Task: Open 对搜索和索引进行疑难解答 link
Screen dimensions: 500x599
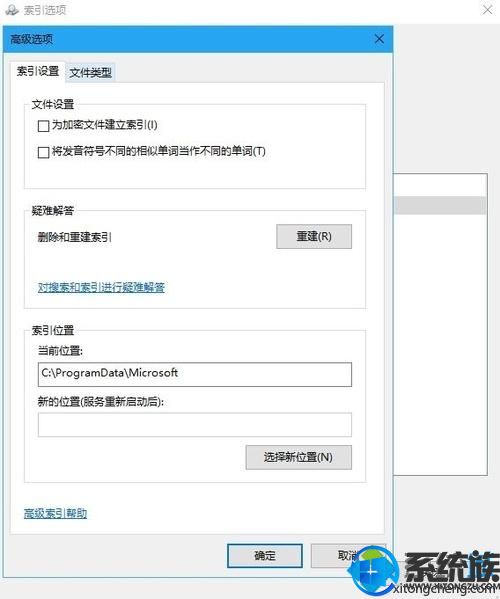Action: pos(101,287)
